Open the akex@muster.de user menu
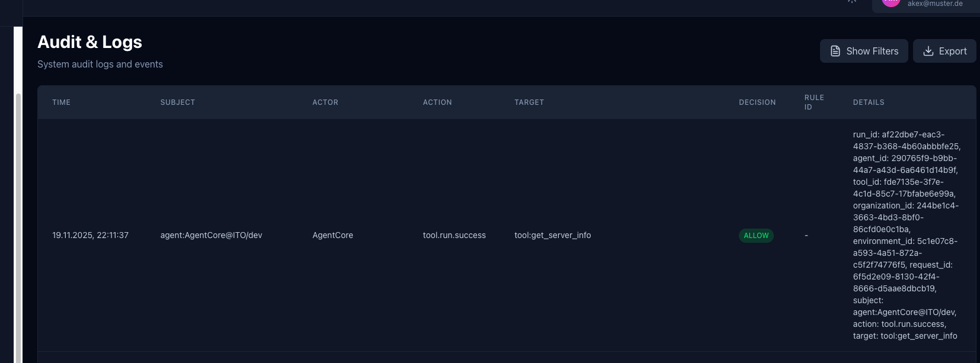The width and height of the screenshot is (980, 363). pos(926,5)
